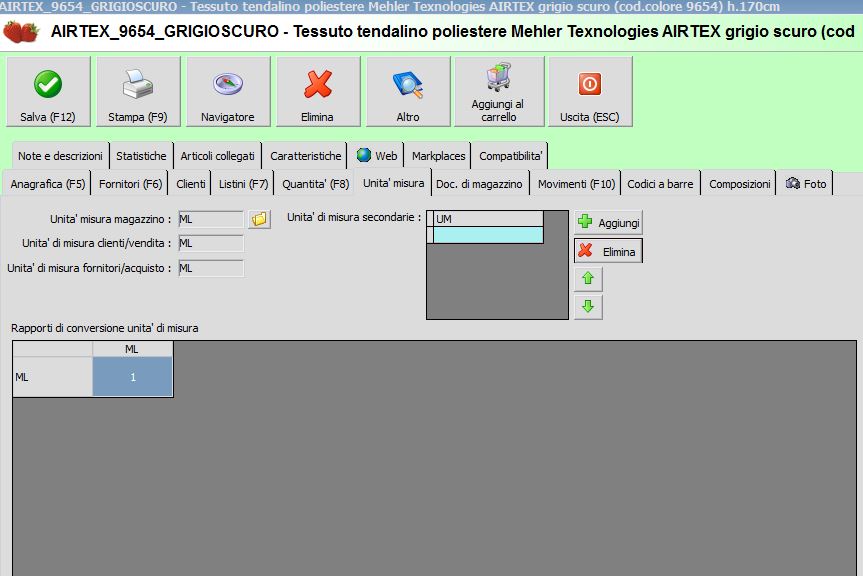The image size is (863, 576).
Task: Go to the Composizioni tab
Action: (x=739, y=184)
